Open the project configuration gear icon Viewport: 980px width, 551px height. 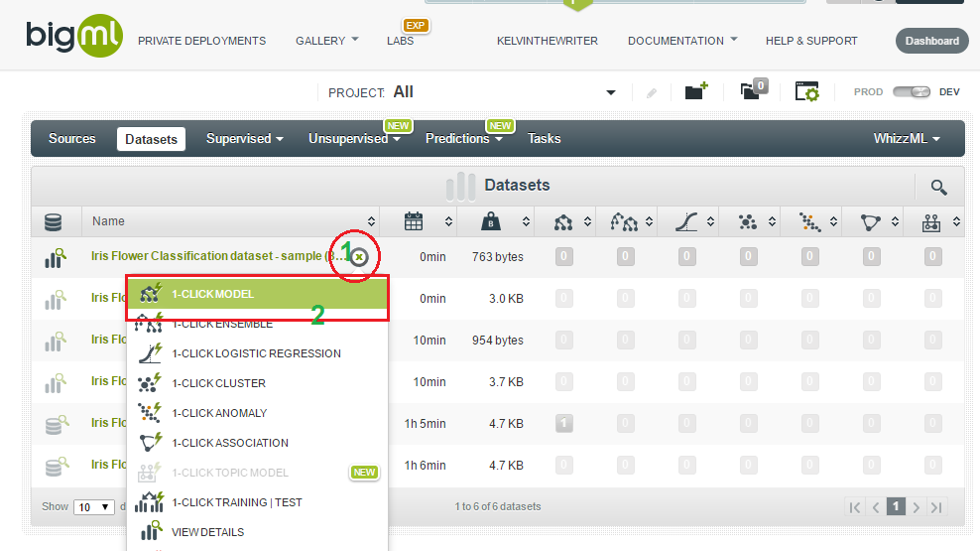(x=806, y=91)
